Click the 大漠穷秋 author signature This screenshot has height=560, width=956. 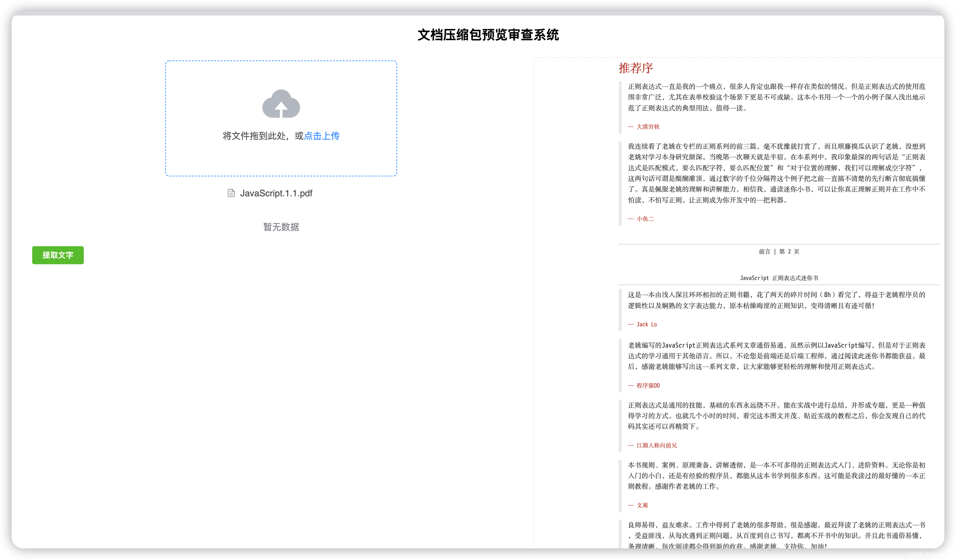647,126
